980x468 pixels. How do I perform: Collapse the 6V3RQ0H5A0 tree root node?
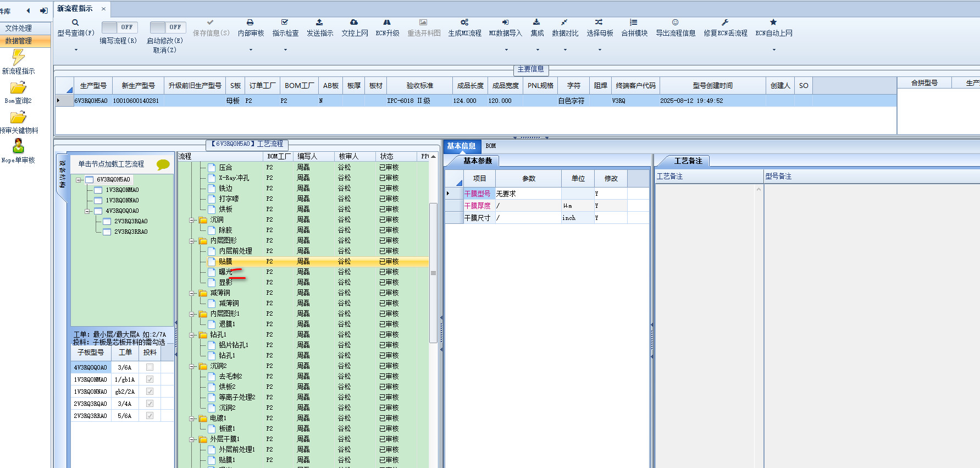point(79,180)
